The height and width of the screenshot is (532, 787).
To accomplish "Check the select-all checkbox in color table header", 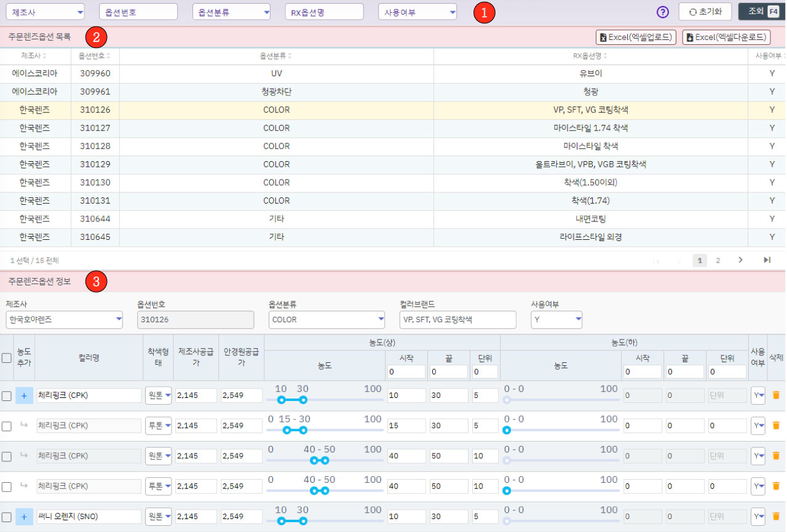I will click(x=7, y=358).
